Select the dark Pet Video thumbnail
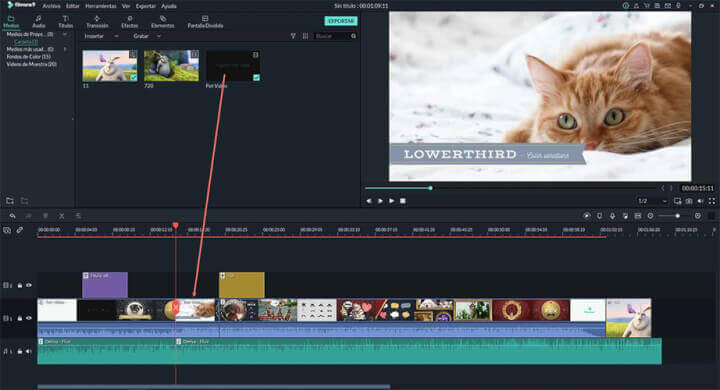 tap(233, 66)
